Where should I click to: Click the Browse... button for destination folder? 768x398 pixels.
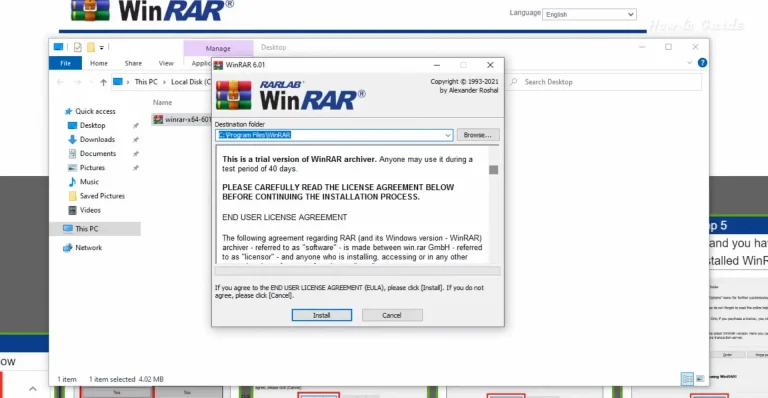pos(478,135)
